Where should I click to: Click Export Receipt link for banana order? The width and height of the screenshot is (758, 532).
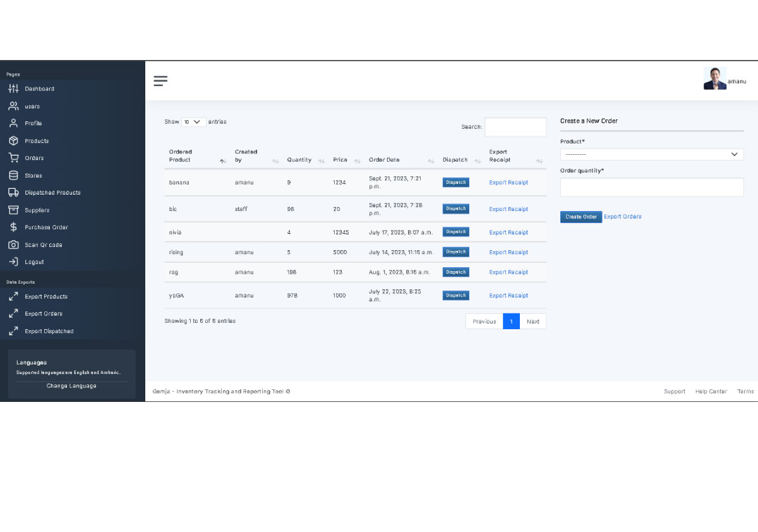pyautogui.click(x=508, y=183)
